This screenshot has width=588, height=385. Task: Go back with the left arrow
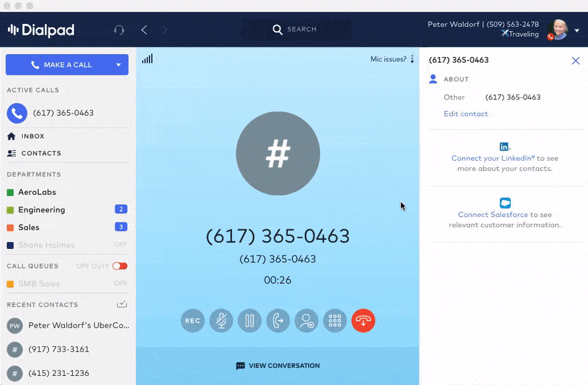pyautogui.click(x=145, y=29)
